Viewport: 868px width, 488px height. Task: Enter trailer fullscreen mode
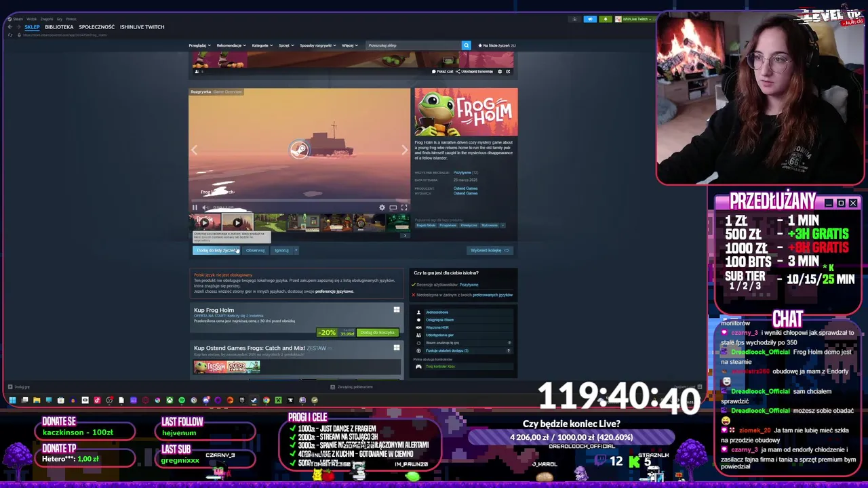404,207
